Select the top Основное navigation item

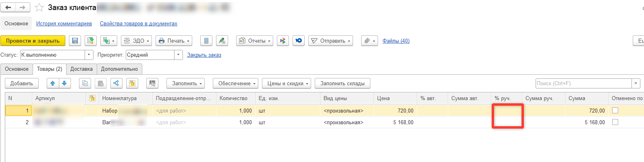(x=16, y=23)
